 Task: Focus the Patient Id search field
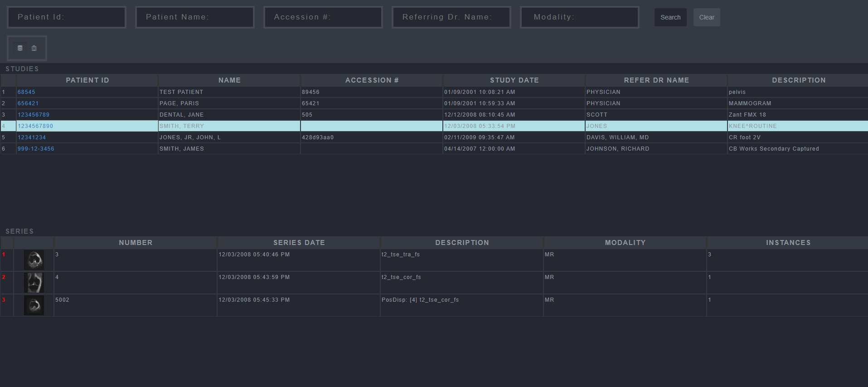click(67, 17)
